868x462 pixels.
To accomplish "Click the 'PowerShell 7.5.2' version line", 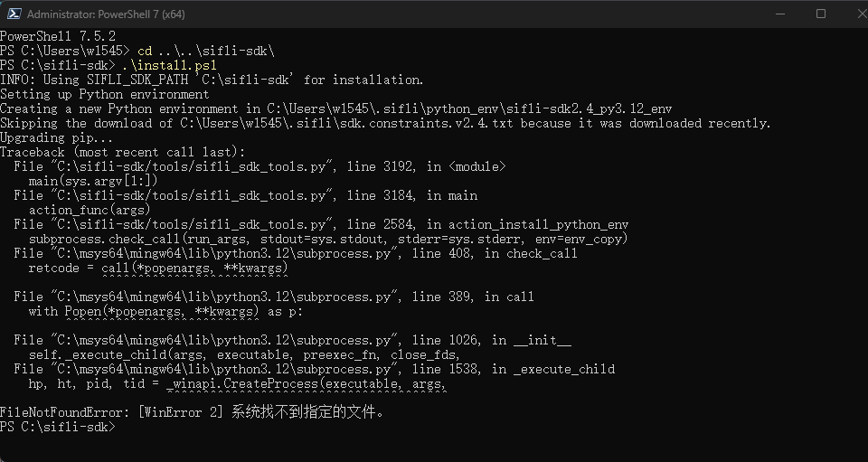I will click(x=58, y=36).
